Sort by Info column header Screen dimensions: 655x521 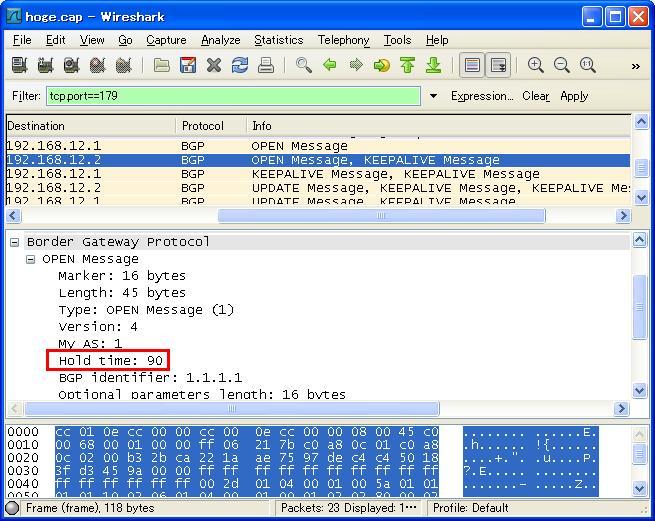pyautogui.click(x=439, y=126)
